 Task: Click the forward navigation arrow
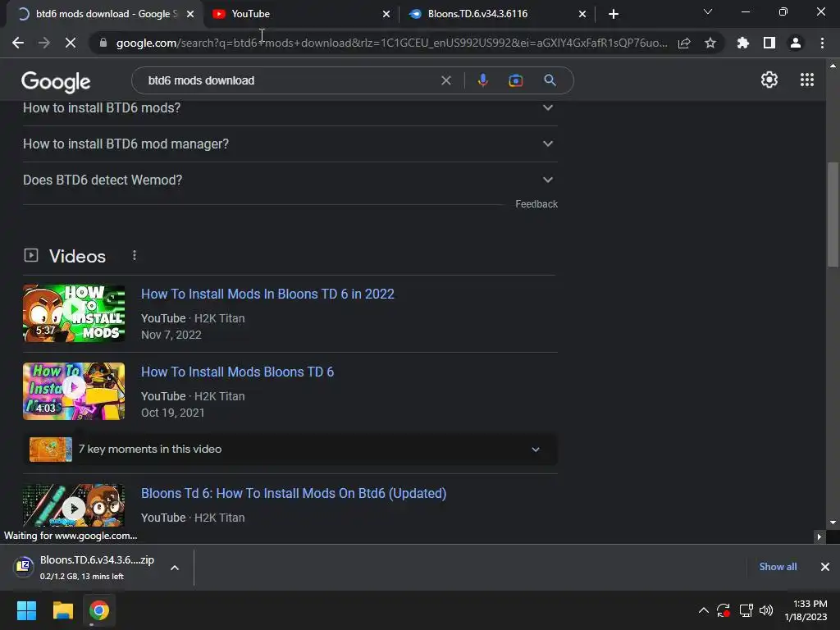point(44,43)
